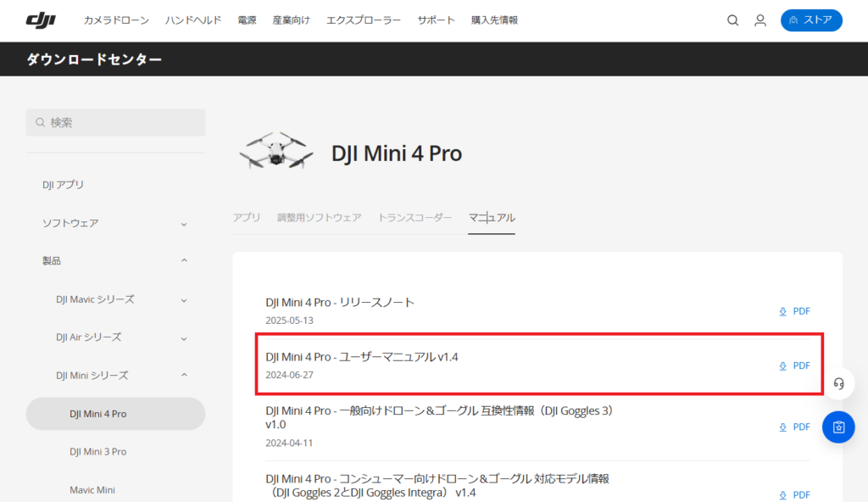Download the リリースノート PDF

click(794, 311)
